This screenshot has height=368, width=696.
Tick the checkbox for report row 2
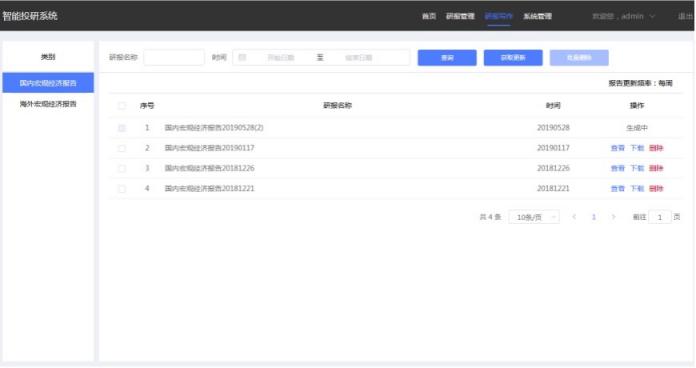(x=122, y=148)
